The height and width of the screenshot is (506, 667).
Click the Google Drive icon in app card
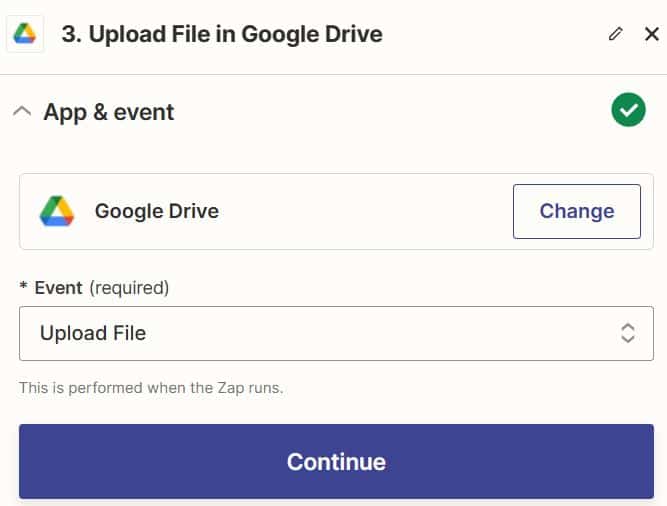click(x=57, y=211)
